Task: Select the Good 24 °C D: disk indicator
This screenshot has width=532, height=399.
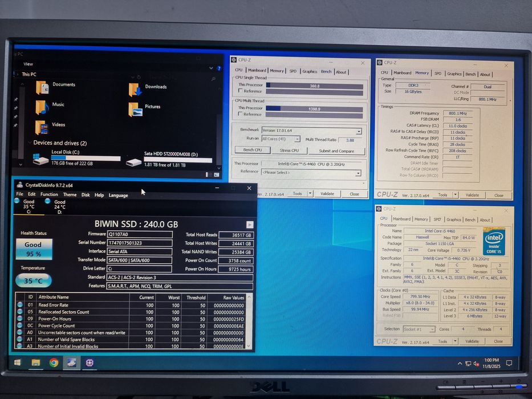Action: pos(56,206)
